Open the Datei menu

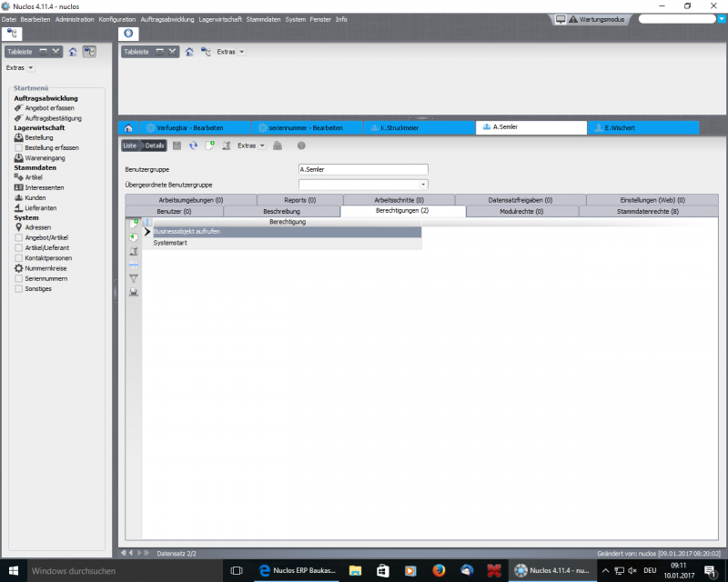tap(9, 19)
